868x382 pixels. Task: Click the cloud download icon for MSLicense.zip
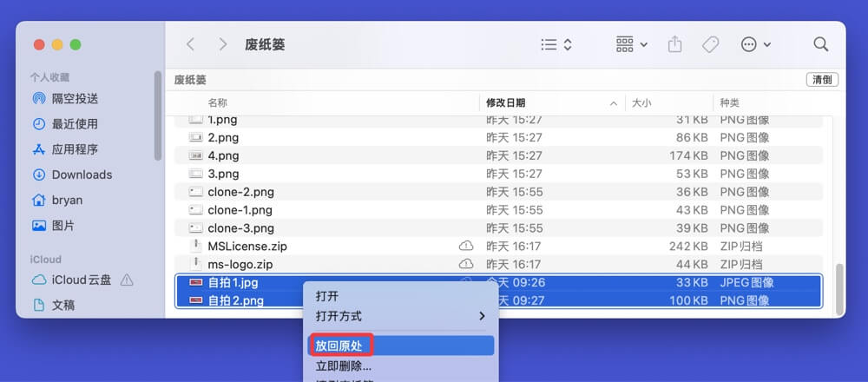point(466,247)
